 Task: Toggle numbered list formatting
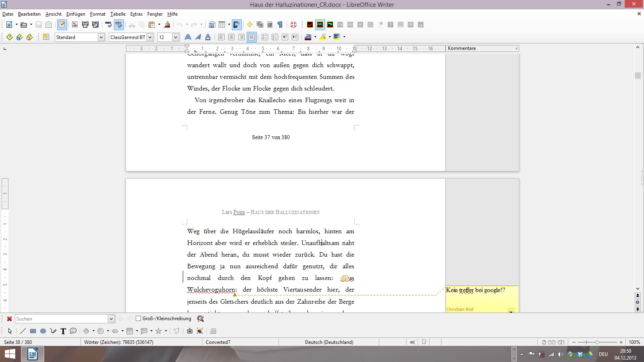point(265,37)
